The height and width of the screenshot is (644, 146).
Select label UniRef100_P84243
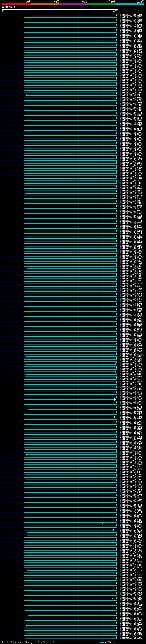[x=131, y=294]
